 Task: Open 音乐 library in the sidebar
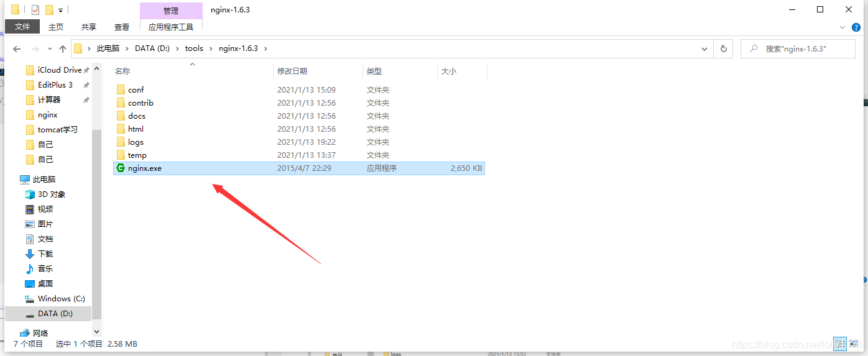point(39,268)
